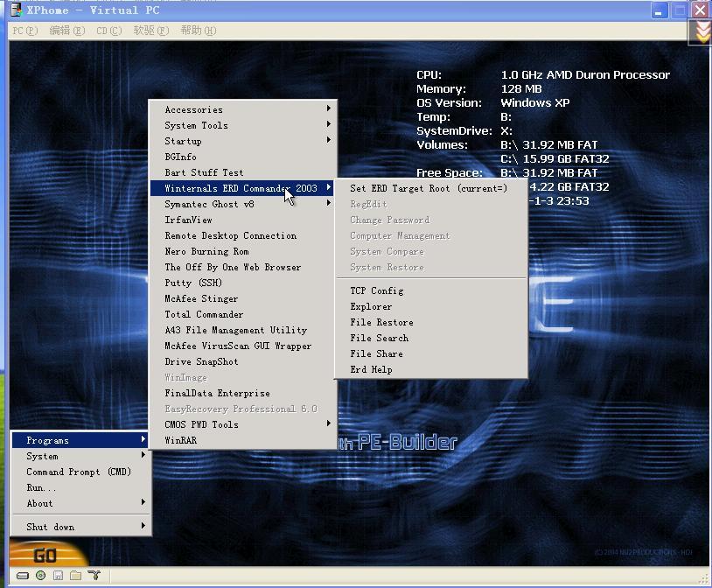Choose File Search in ERD submenu
This screenshot has height=588, width=712.
pos(431,338)
